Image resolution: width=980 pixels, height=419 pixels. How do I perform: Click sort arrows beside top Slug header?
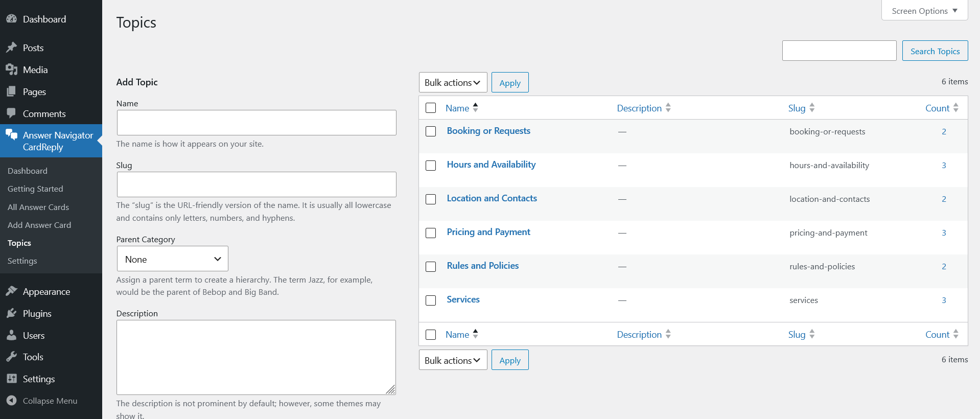pos(812,108)
